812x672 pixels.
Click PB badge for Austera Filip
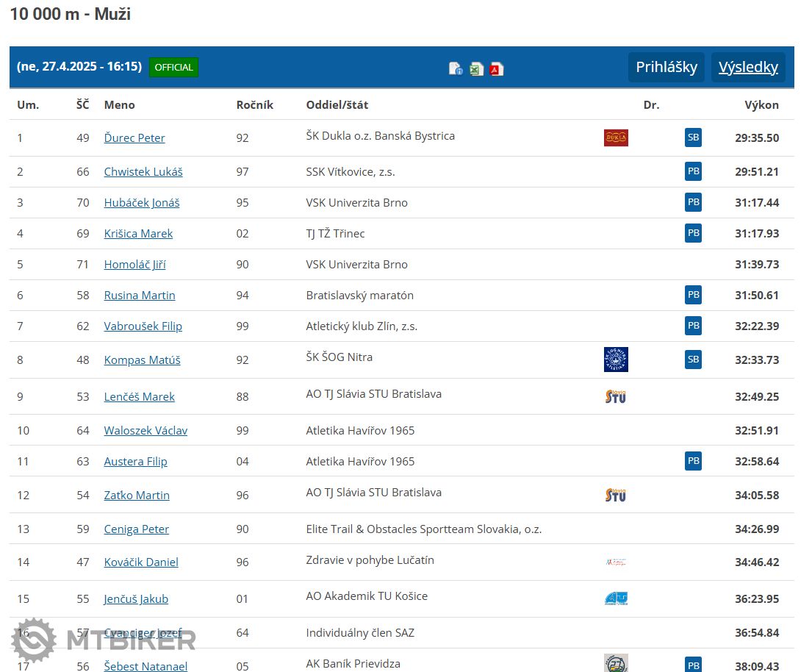click(693, 461)
